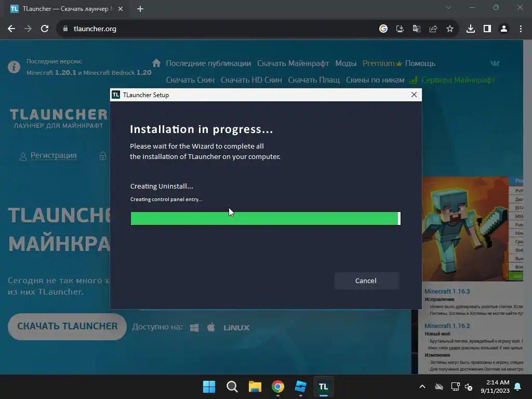Screen dimensions: 532x399
Task: Open Minecraft 1.16.2 news heading
Action: [447, 326]
